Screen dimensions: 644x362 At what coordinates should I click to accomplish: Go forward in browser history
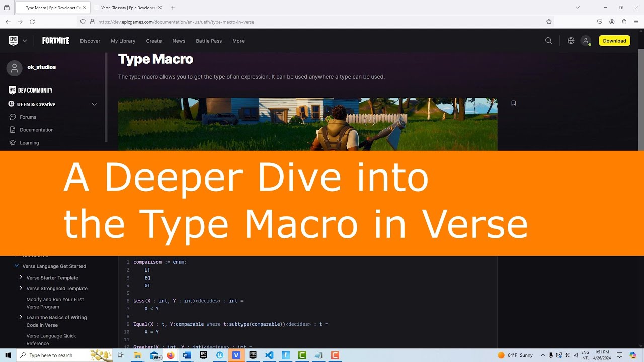pos(20,22)
